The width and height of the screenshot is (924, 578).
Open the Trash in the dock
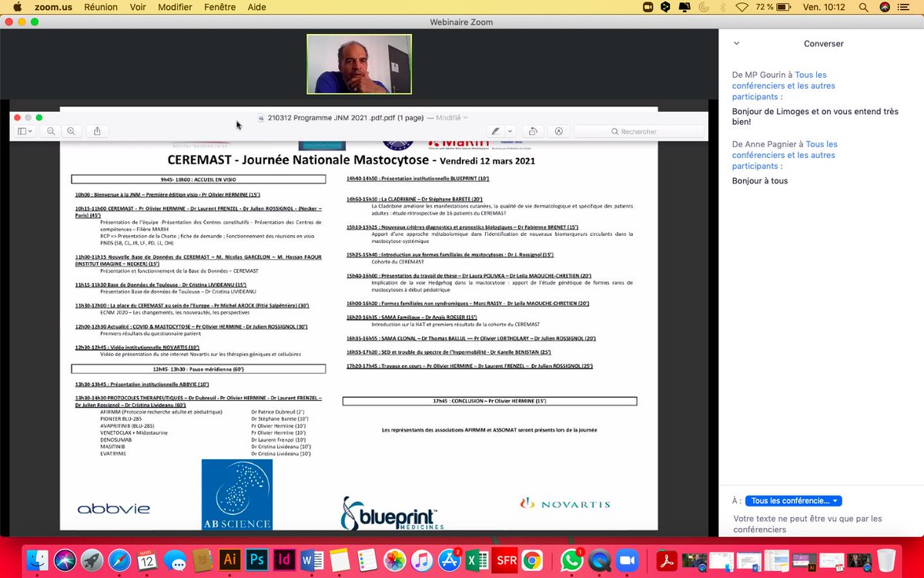click(886, 560)
